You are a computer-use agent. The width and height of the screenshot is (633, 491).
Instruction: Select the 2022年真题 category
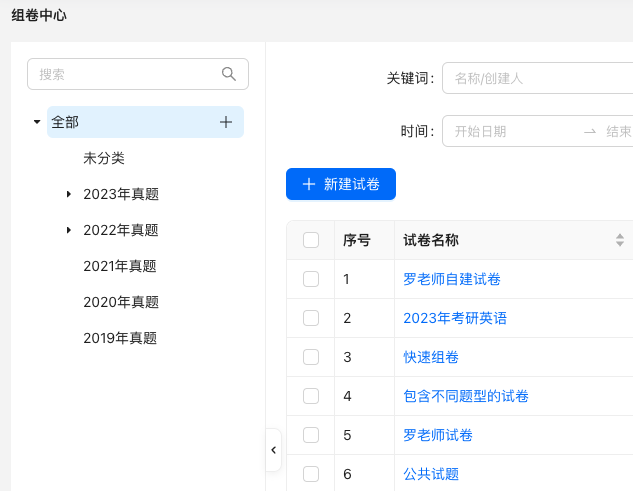click(x=121, y=230)
